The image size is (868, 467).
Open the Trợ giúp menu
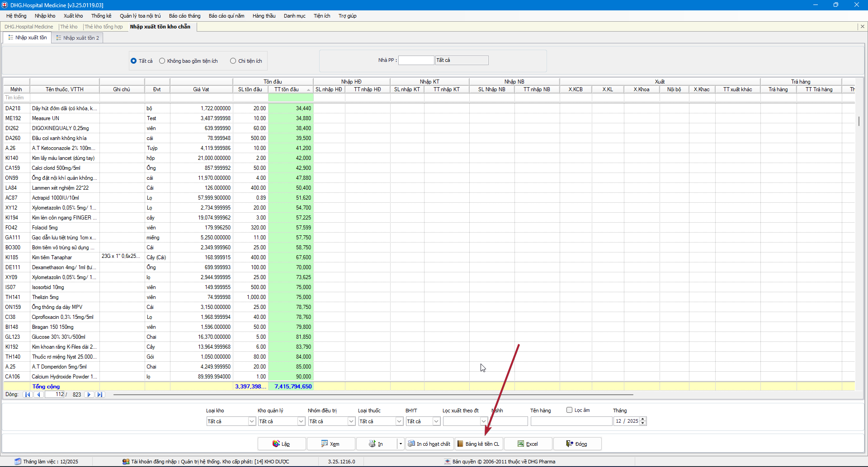348,16
